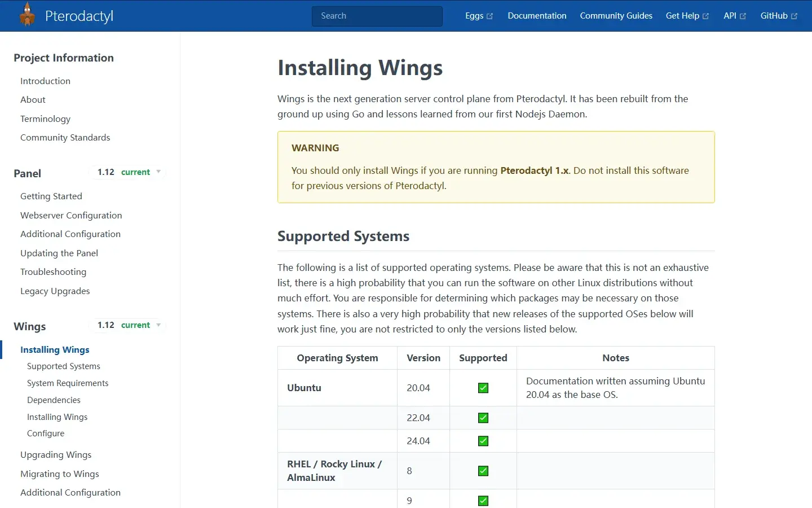Open the Introduction page
Screen dimensions: 812x508
pyautogui.click(x=45, y=81)
